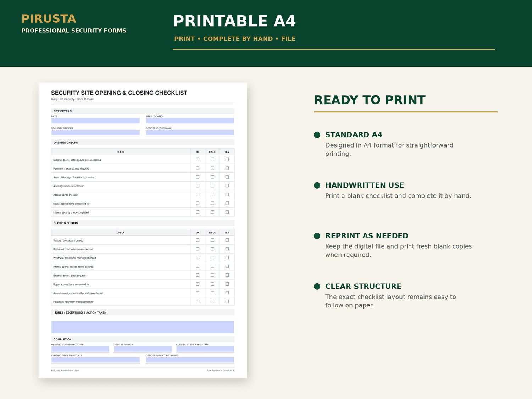Click the 'HANDWRITTEN USE' bullet heading
This screenshot has height=399, width=532.
[x=365, y=185]
